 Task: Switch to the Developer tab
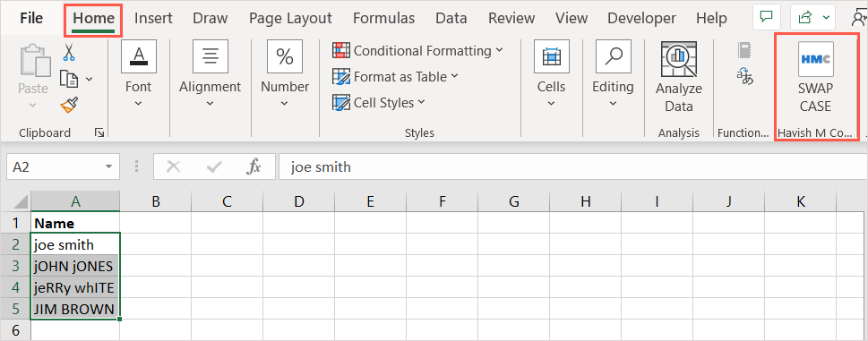pos(641,18)
